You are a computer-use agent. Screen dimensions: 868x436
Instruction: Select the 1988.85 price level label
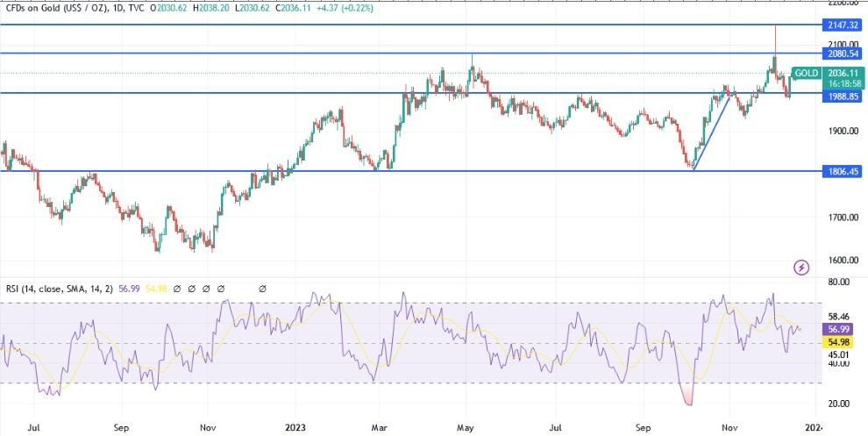pyautogui.click(x=842, y=96)
